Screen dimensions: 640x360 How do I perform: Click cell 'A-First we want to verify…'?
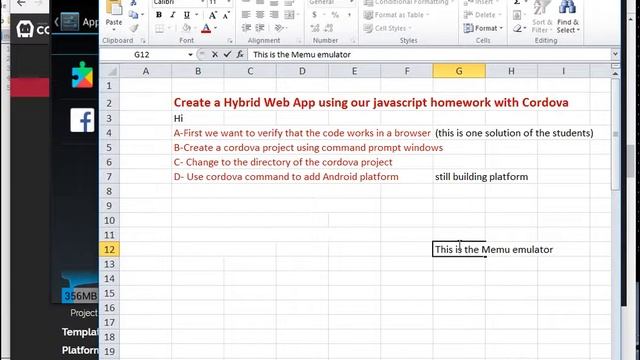(x=302, y=133)
